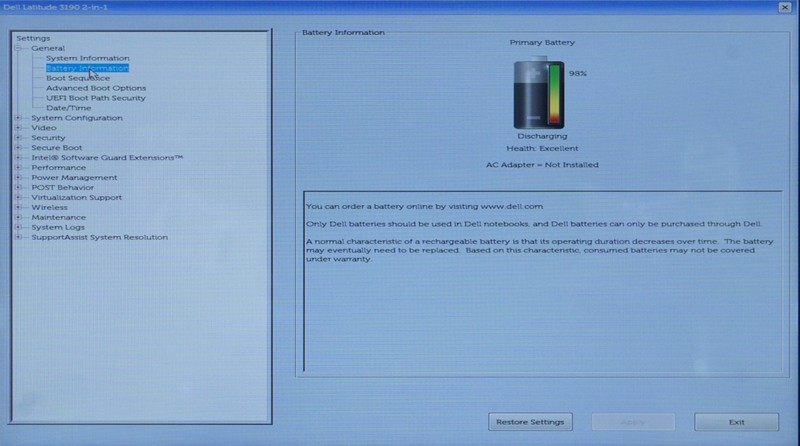The height and width of the screenshot is (446, 800).
Task: Expand the Virtualization Support node
Action: [18, 197]
